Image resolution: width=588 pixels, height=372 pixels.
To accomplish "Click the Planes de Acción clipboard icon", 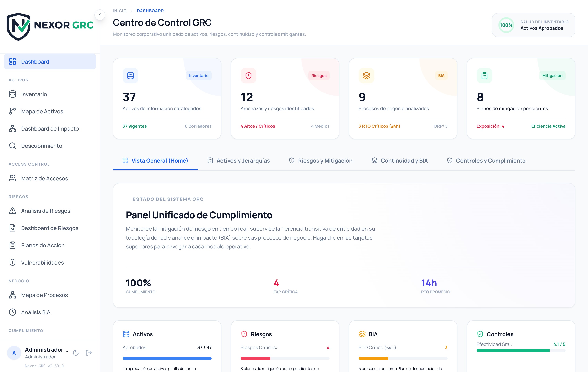I will [13, 245].
